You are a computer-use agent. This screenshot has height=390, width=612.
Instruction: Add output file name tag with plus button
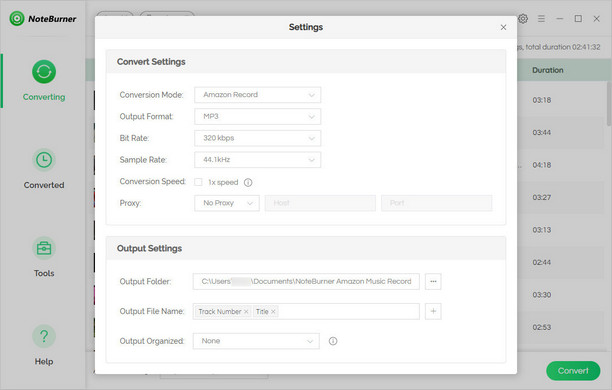(x=433, y=311)
